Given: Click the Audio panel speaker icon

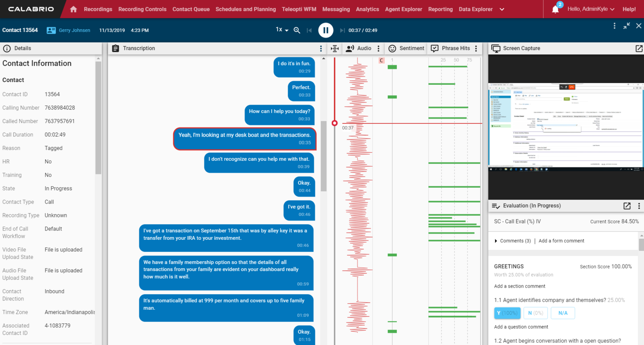Looking at the screenshot, I should tap(350, 48).
